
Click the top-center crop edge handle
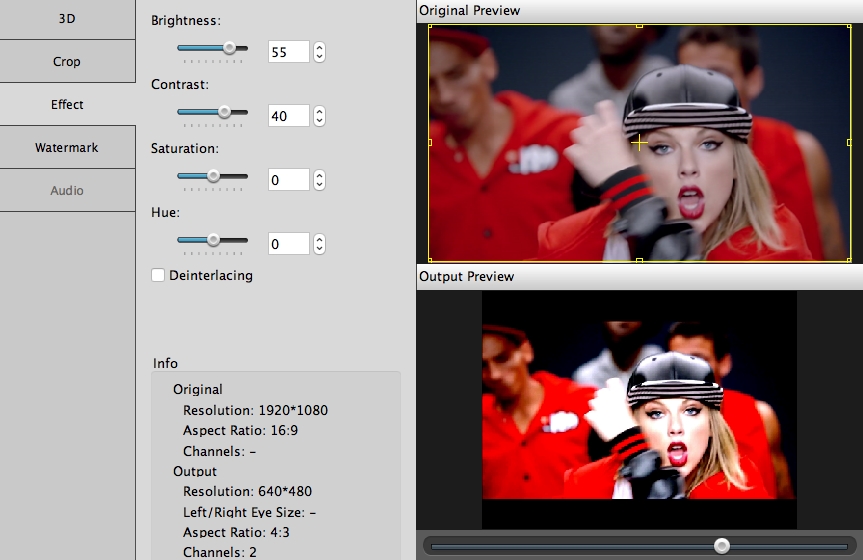639,26
